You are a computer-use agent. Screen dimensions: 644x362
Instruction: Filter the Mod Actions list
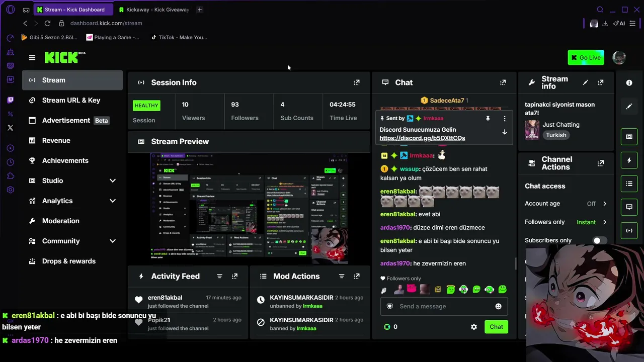[x=342, y=276]
